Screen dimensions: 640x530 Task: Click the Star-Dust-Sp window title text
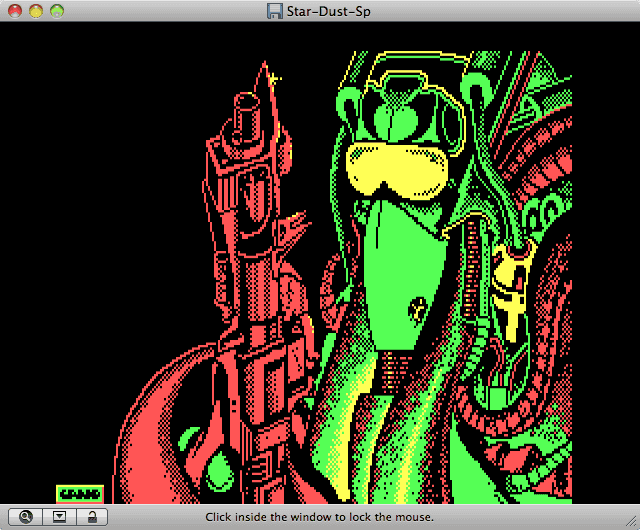click(329, 11)
